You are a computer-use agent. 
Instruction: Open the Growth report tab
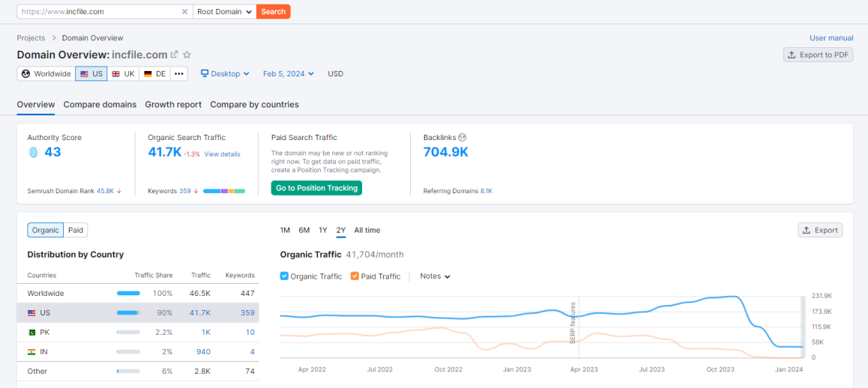[x=173, y=105]
